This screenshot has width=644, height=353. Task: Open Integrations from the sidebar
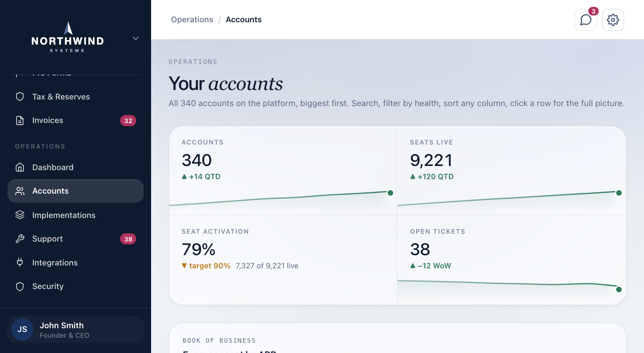[76, 263]
